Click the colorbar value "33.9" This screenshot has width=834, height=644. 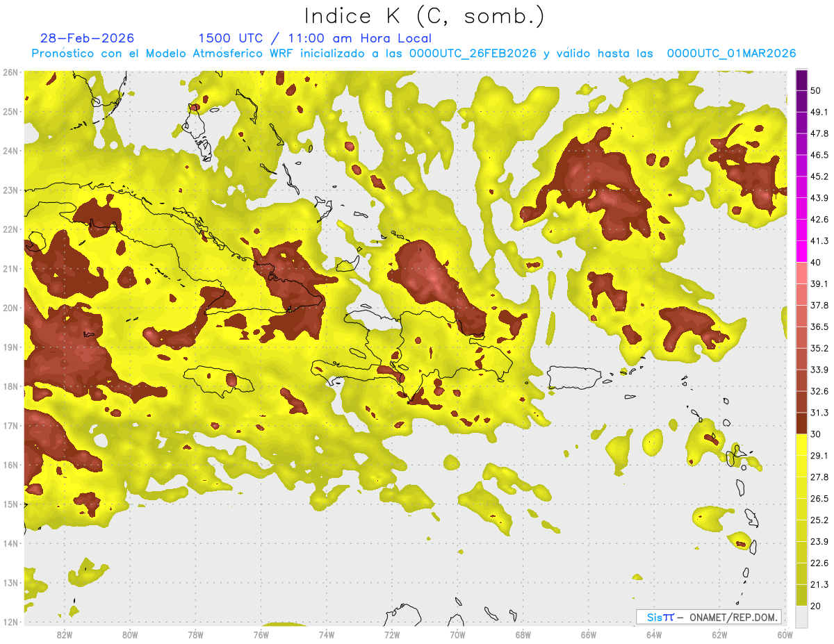pos(819,370)
